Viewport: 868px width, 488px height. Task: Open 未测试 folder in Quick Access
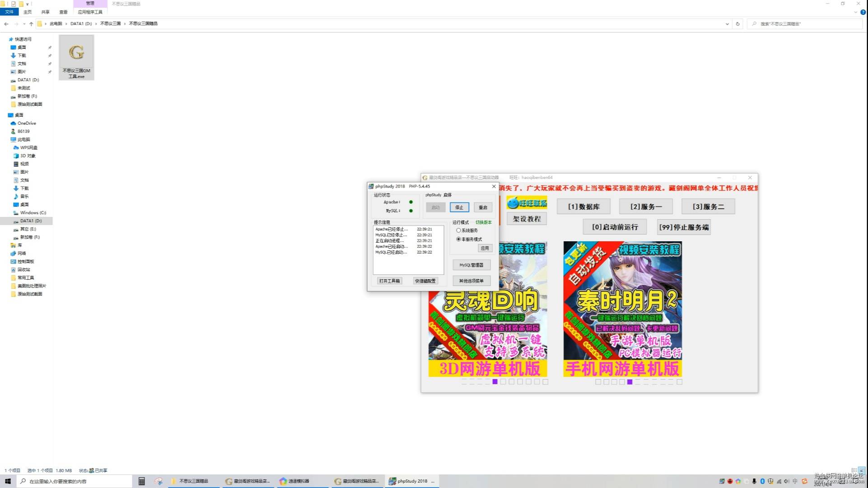tap(23, 88)
